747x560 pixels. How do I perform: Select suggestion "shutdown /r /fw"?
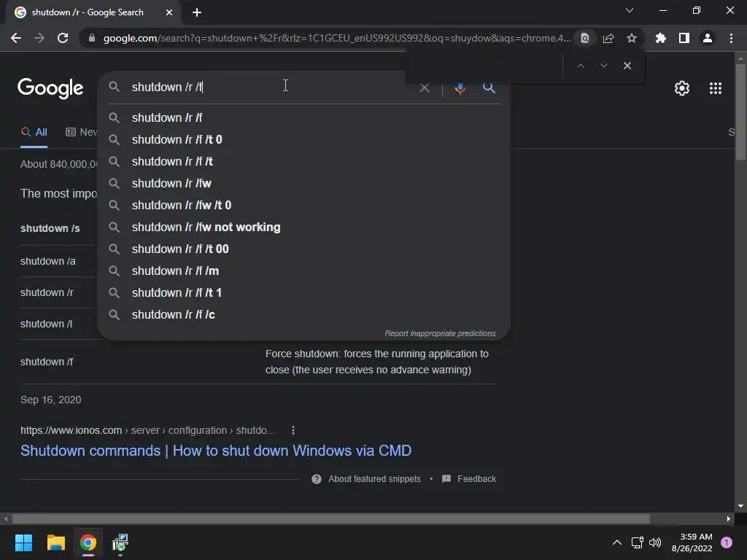303,183
